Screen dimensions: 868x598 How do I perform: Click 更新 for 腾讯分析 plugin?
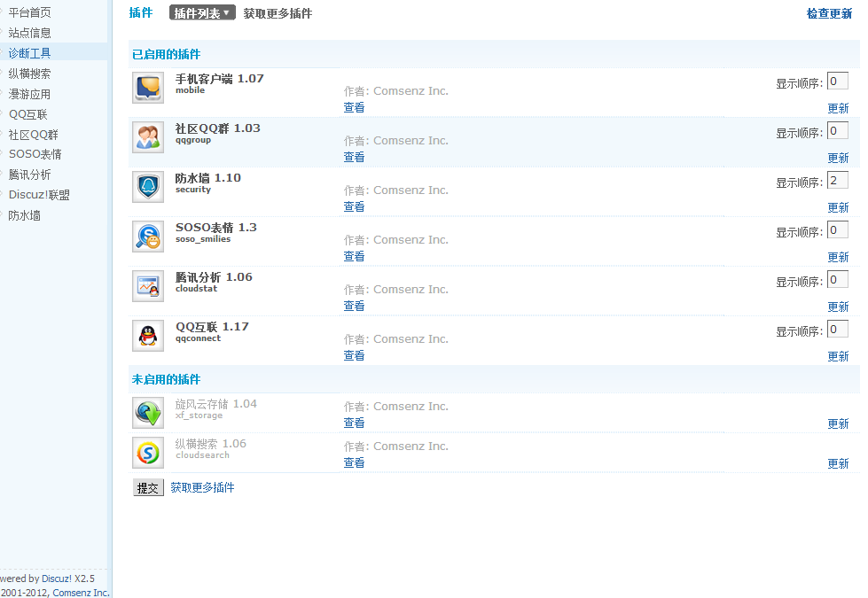[838, 307]
